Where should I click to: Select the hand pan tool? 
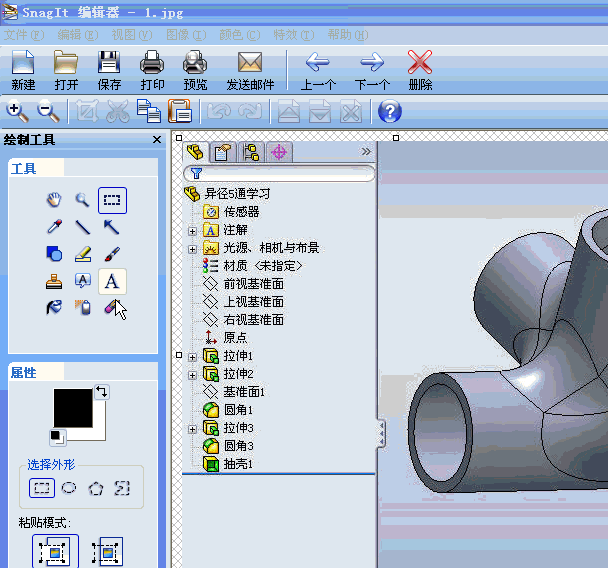pos(54,200)
